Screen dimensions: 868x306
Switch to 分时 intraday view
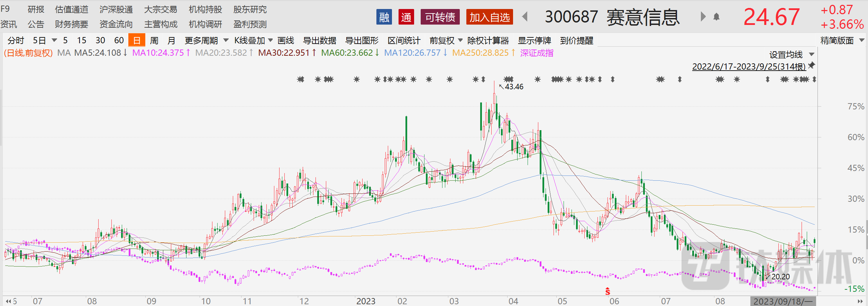(x=16, y=40)
